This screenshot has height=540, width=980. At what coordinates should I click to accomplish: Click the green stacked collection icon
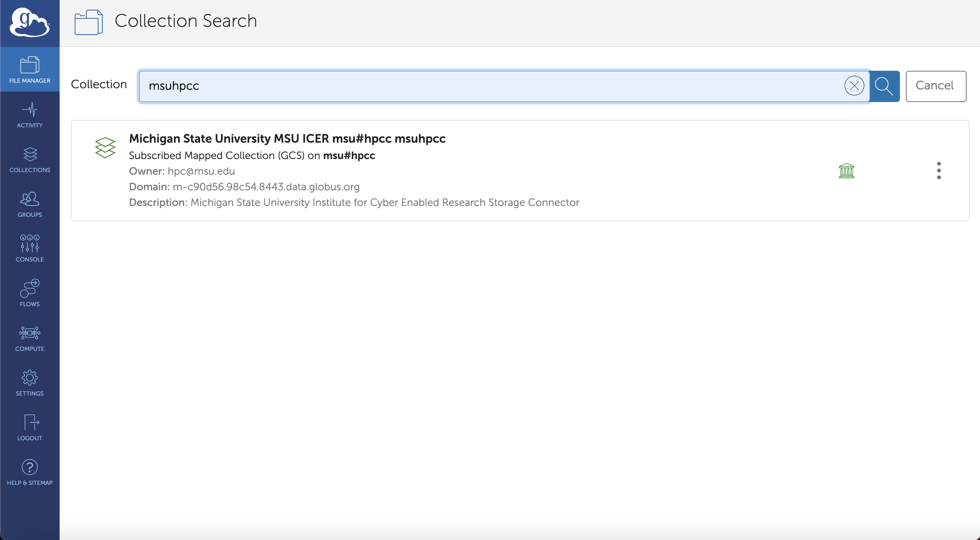pyautogui.click(x=105, y=147)
